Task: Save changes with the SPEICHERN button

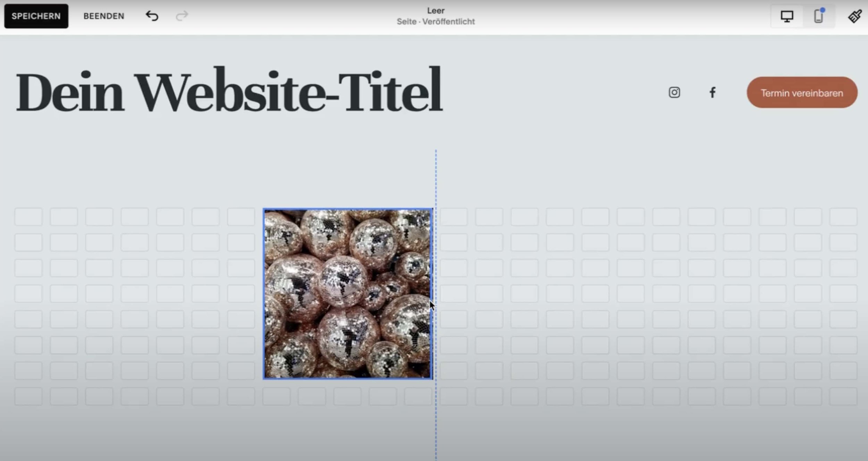Action: point(36,16)
